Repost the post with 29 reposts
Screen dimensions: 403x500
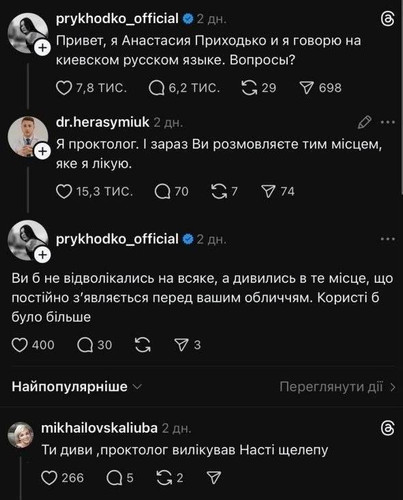(249, 88)
